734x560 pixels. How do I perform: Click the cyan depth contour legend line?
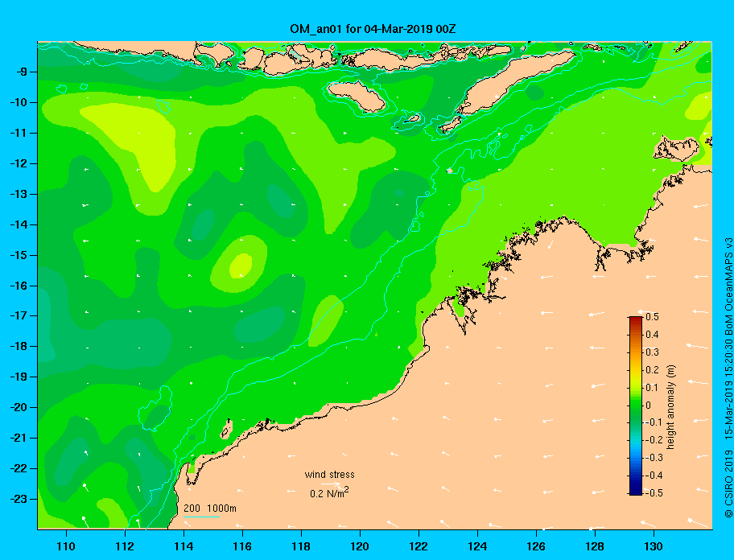click(x=202, y=517)
